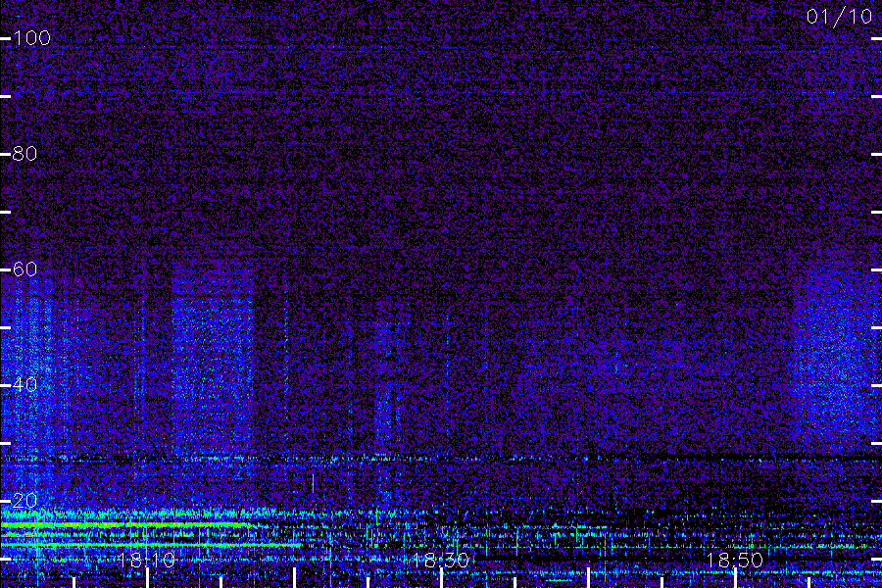Image resolution: width=882 pixels, height=588 pixels.
Task: Click the 01/10 date label
Action: (x=839, y=17)
